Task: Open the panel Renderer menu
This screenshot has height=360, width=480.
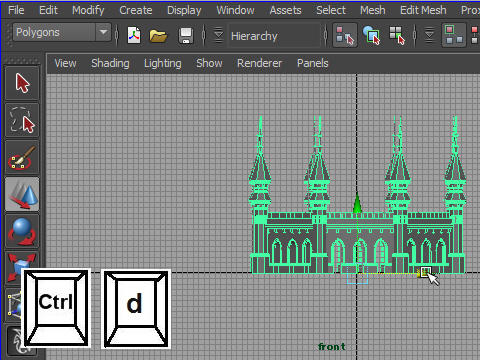Action: click(259, 63)
